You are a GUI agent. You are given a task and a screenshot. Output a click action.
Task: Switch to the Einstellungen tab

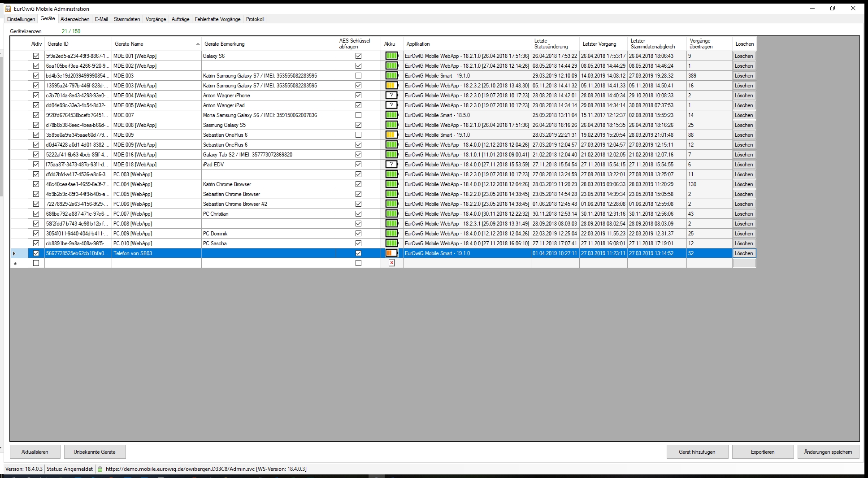tap(21, 19)
